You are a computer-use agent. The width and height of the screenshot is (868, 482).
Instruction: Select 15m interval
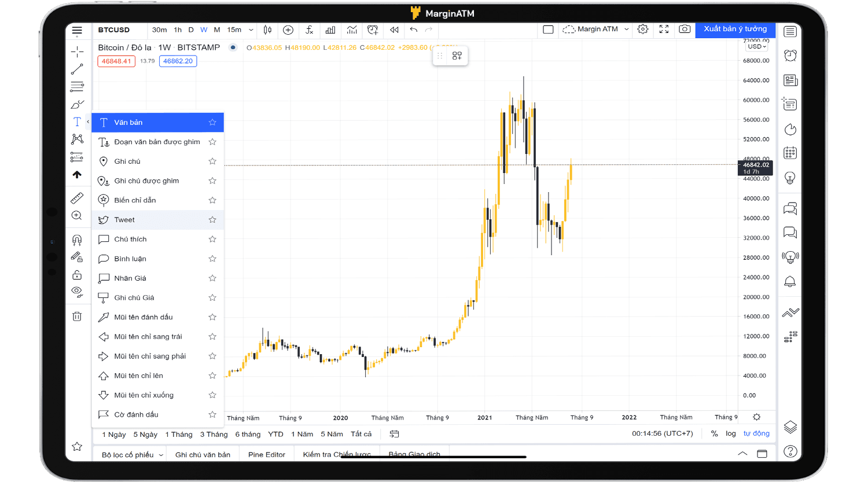234,30
